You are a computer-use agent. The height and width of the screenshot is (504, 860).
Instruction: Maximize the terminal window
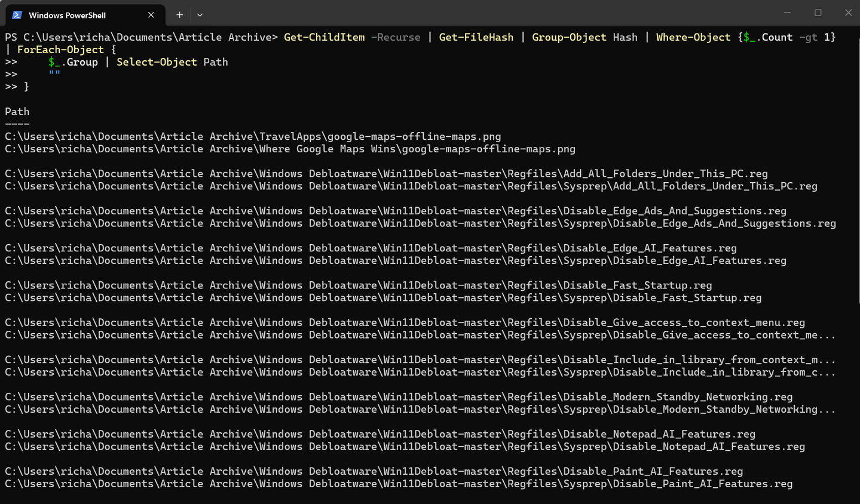[x=818, y=13]
